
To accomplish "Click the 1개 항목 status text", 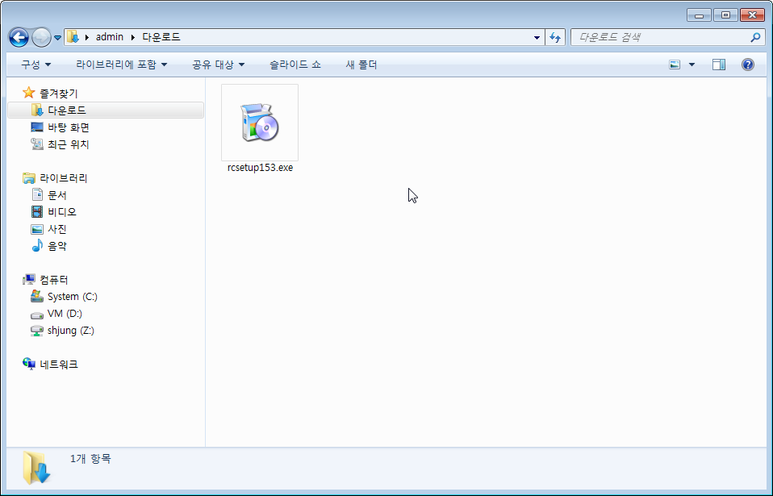I will (91, 459).
